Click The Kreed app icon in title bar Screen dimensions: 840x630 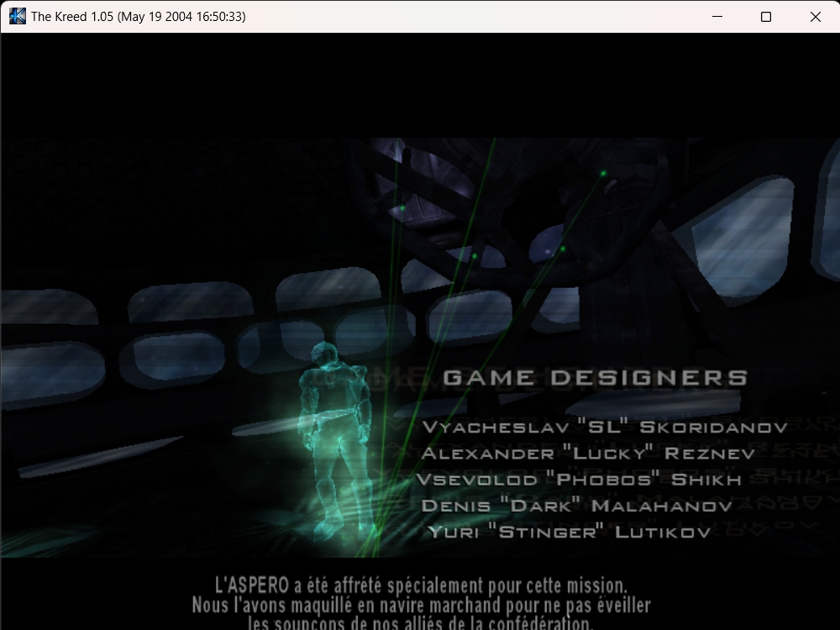(17, 16)
